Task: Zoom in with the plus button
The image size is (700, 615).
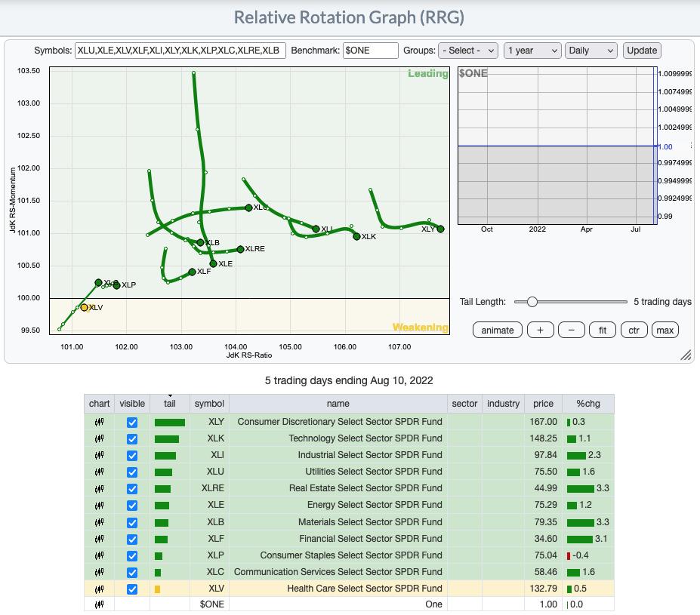Action: point(540,331)
